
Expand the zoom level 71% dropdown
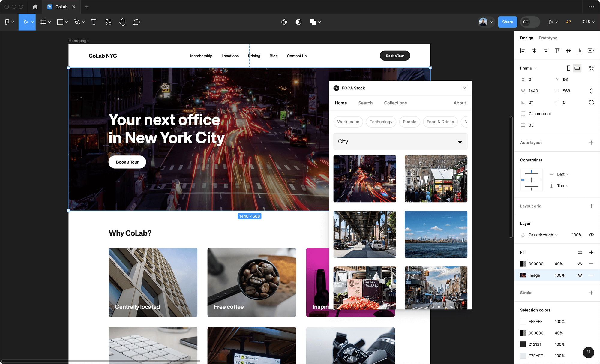point(588,22)
